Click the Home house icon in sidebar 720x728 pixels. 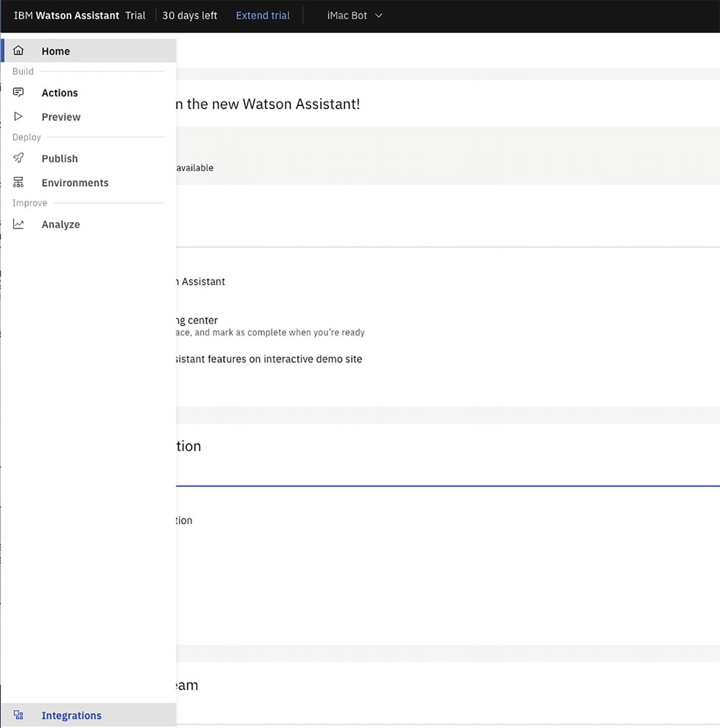point(18,50)
